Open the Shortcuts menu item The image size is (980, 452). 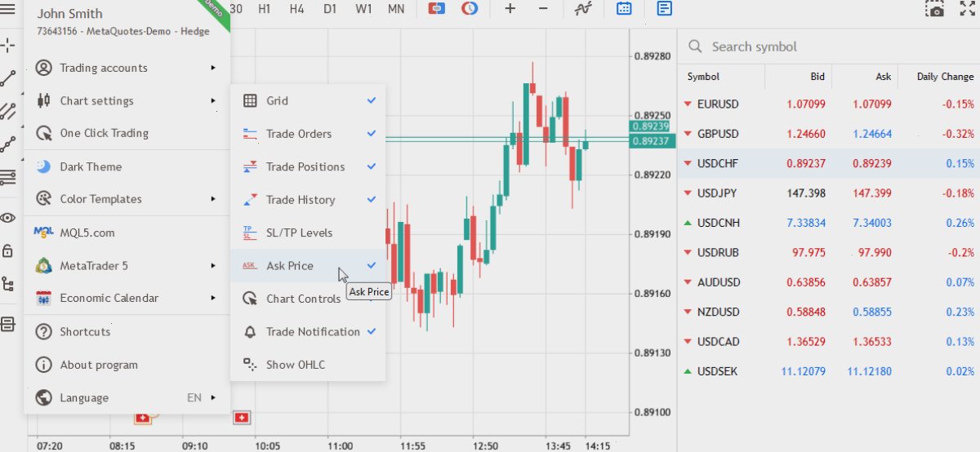[x=127, y=332]
